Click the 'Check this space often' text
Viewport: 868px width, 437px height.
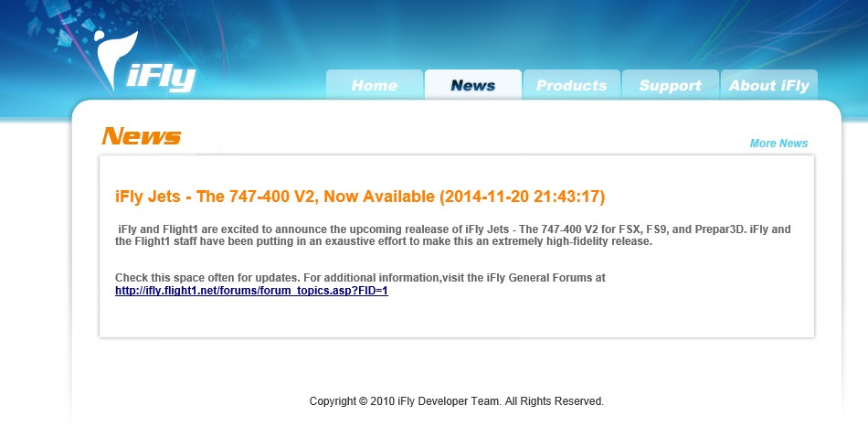[360, 278]
